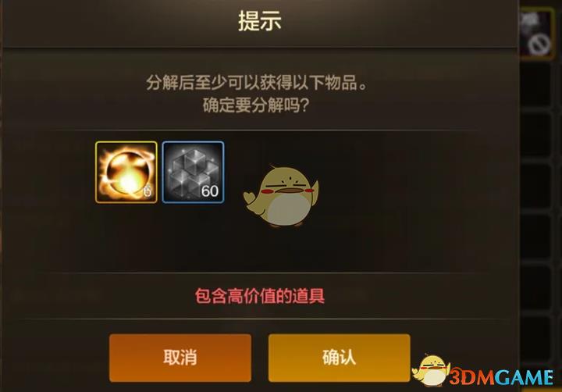Click the chick mascot sticker in dialog
This screenshot has height=392, width=562.
pyautogui.click(x=282, y=196)
